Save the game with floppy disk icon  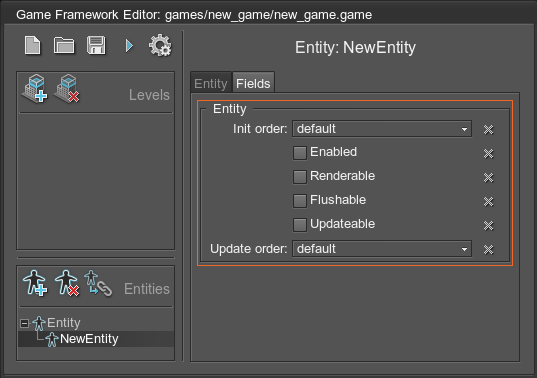[x=96, y=46]
